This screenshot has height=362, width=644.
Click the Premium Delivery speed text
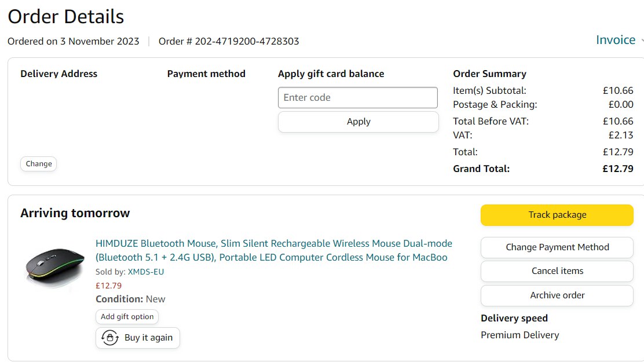coord(519,335)
